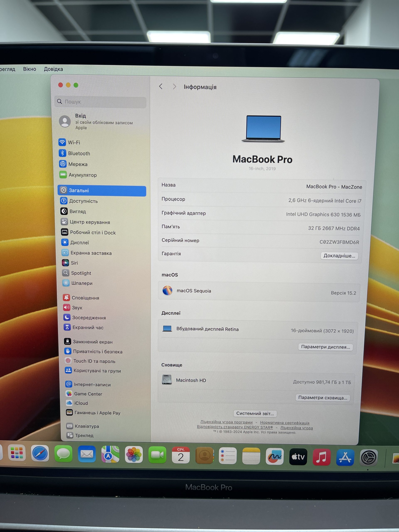Open FaceTime app in Dock
The image size is (399, 532).
point(157,455)
